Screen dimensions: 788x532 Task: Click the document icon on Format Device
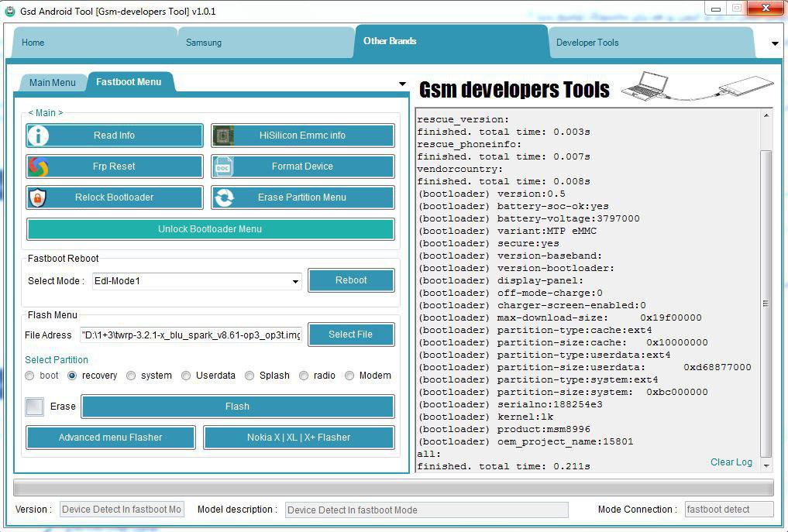[224, 166]
